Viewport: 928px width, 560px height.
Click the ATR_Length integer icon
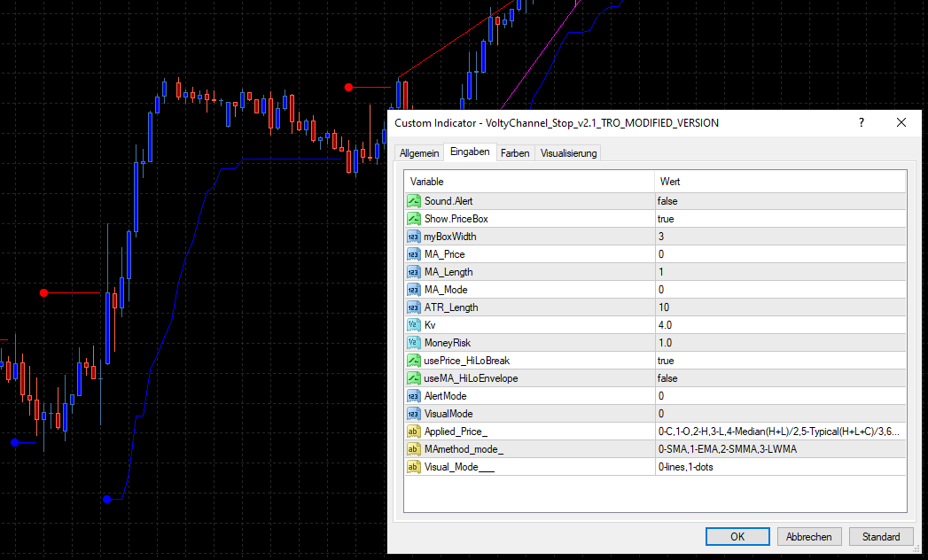[x=413, y=307]
